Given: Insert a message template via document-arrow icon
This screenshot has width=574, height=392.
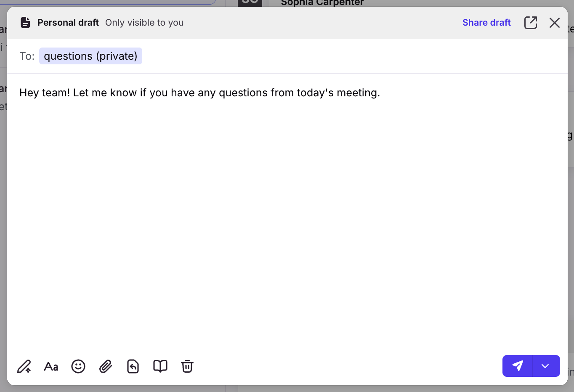Looking at the screenshot, I should [x=133, y=366].
